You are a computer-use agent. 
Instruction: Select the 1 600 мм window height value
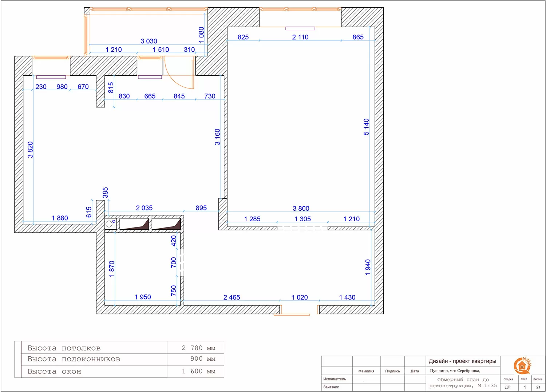pyautogui.click(x=199, y=371)
